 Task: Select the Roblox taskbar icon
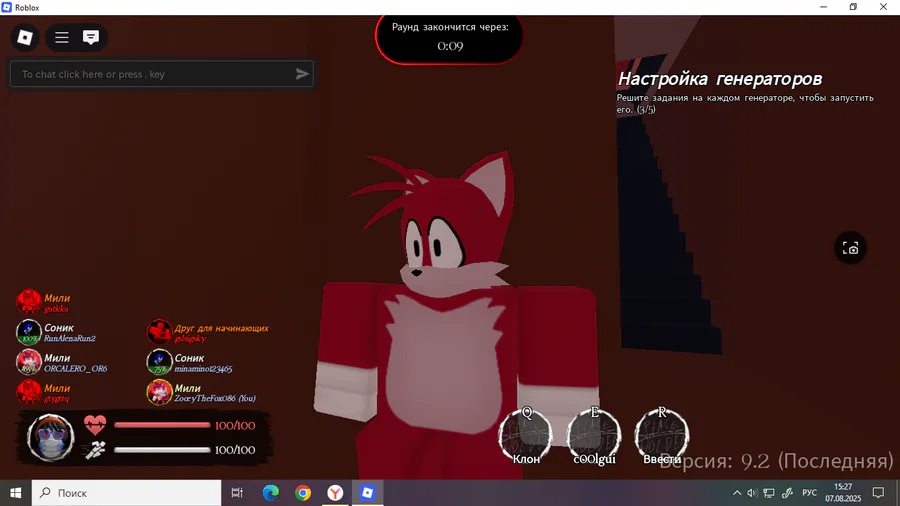tap(367, 493)
